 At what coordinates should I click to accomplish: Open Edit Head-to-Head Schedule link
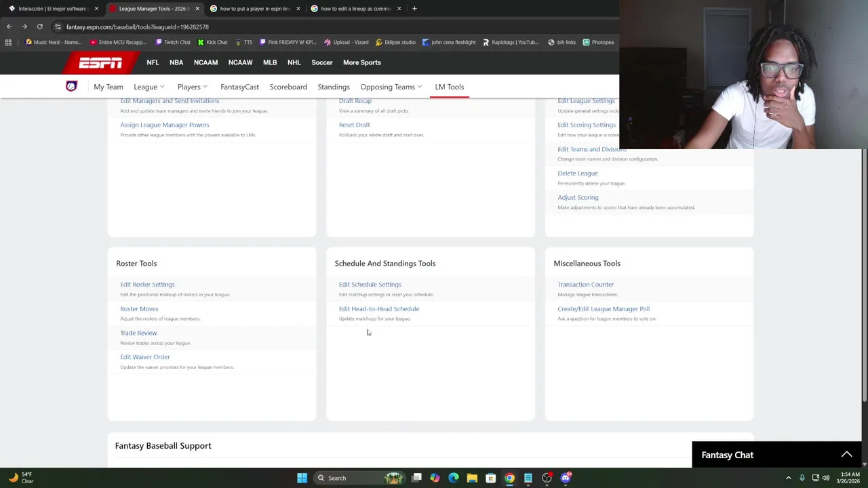(379, 308)
